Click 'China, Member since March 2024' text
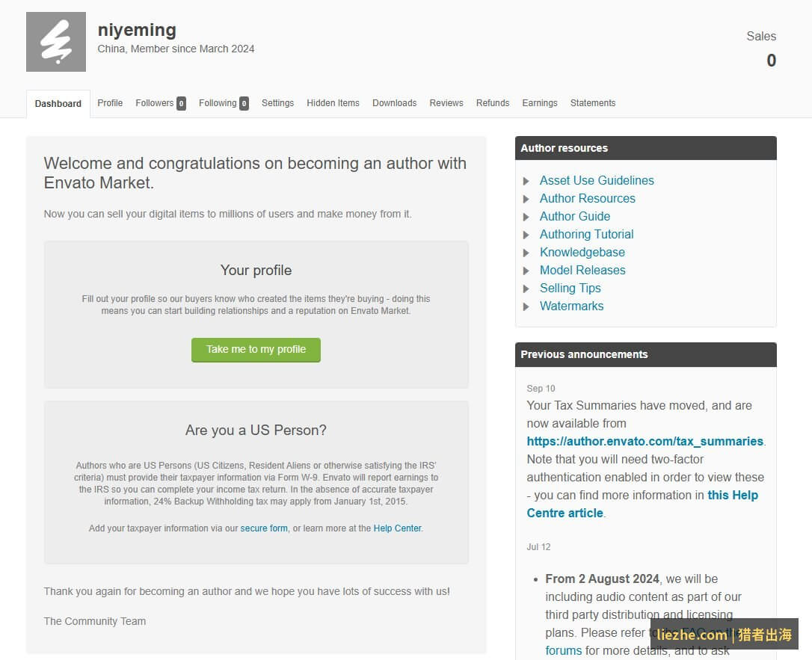The height and width of the screenshot is (660, 812). point(176,49)
